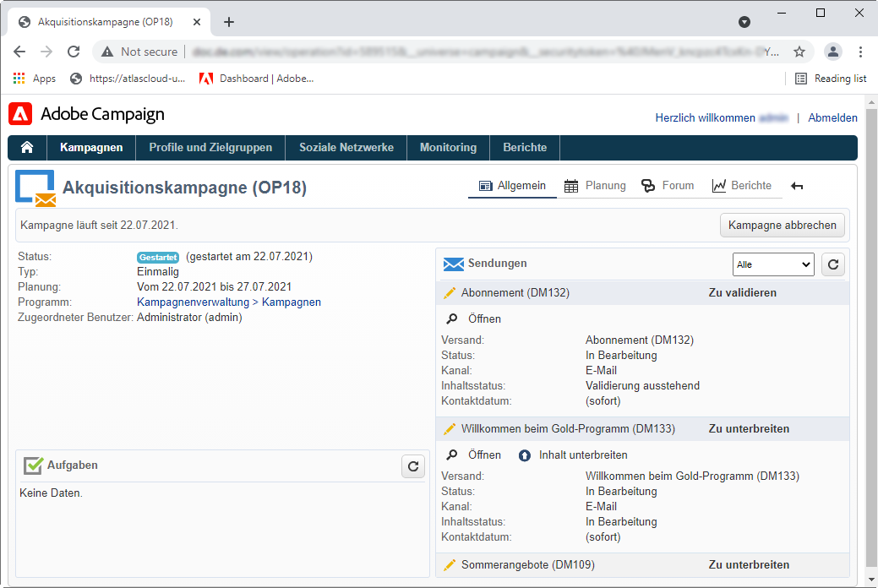Open Soziale Netzwerke menu
878x588 pixels.
pos(346,147)
